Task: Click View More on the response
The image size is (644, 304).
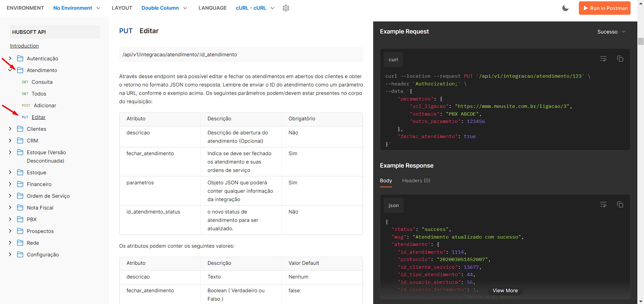Action: point(505,291)
